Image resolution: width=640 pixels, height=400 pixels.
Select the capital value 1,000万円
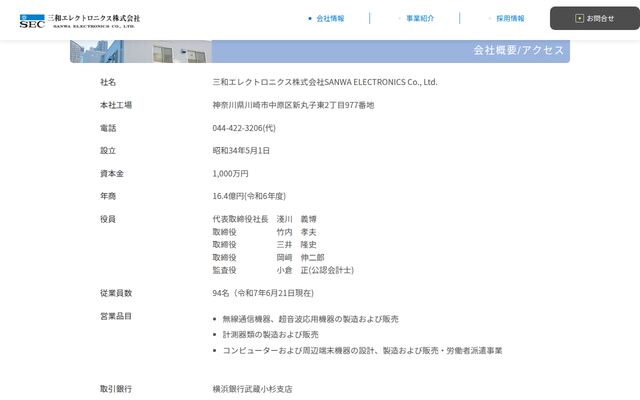tap(230, 173)
